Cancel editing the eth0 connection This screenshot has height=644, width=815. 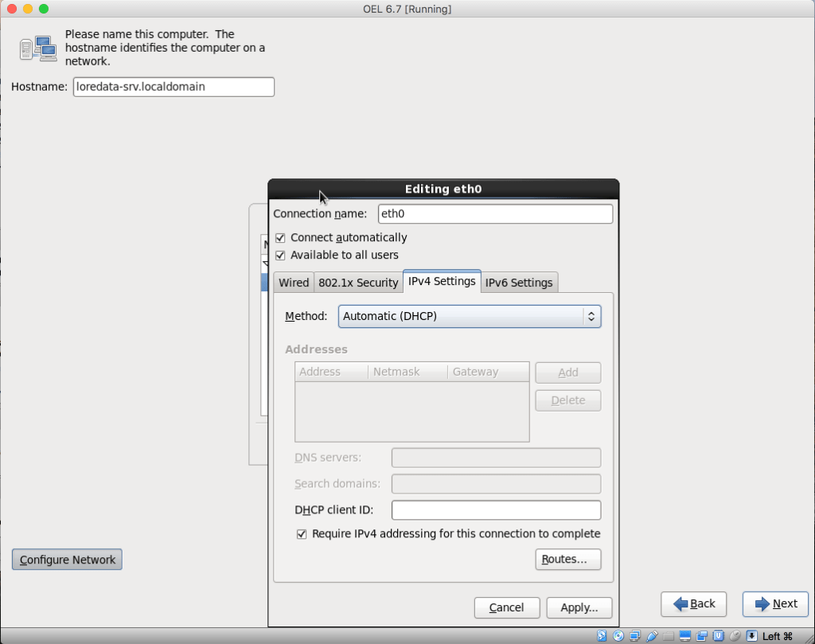point(507,607)
